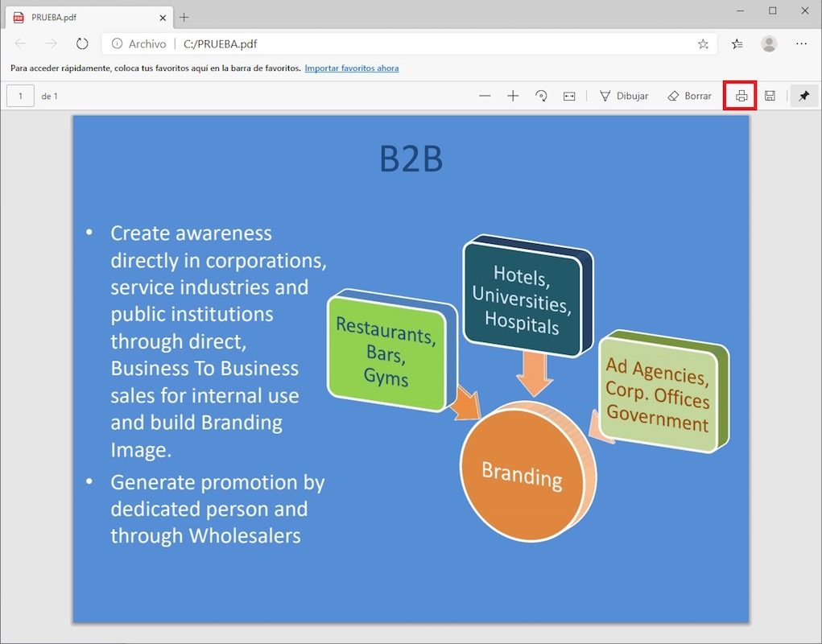Select the Dibujar drawing tool

(x=624, y=96)
